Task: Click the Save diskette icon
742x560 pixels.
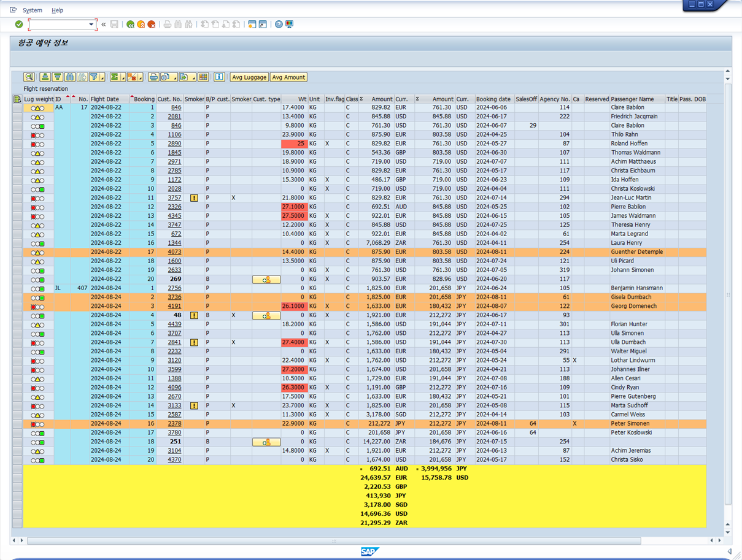Action: point(114,25)
